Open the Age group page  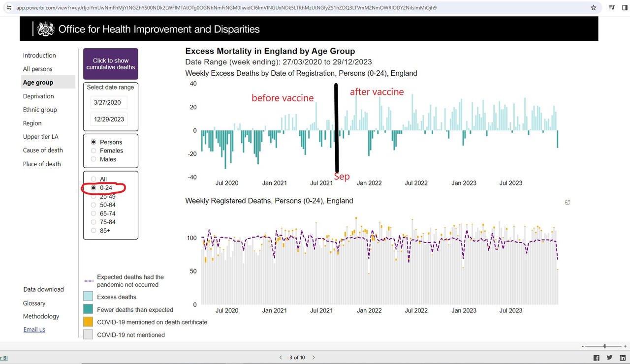click(48, 82)
